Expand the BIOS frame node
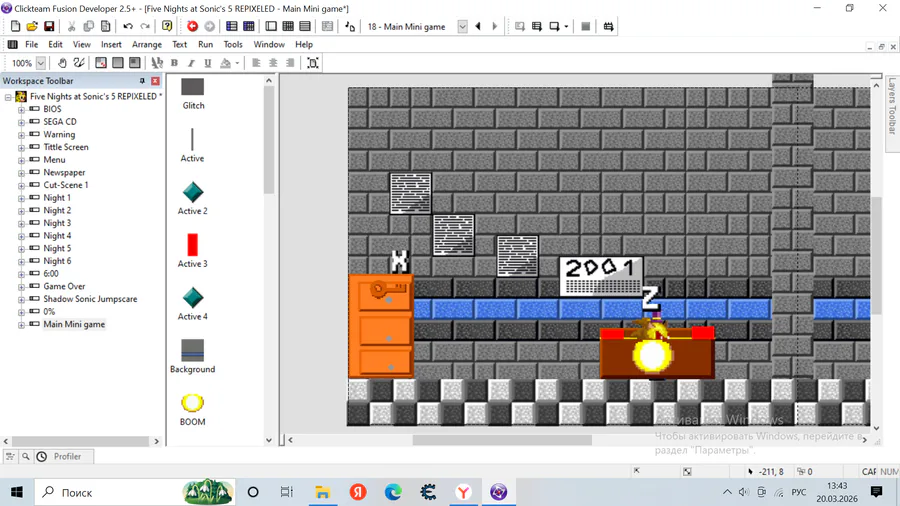900x506 pixels. coord(21,110)
